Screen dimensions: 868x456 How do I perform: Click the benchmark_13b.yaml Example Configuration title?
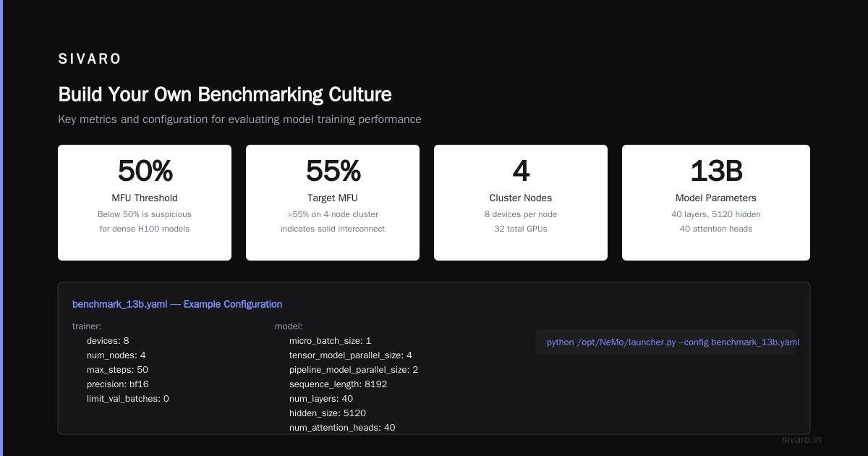(177, 304)
